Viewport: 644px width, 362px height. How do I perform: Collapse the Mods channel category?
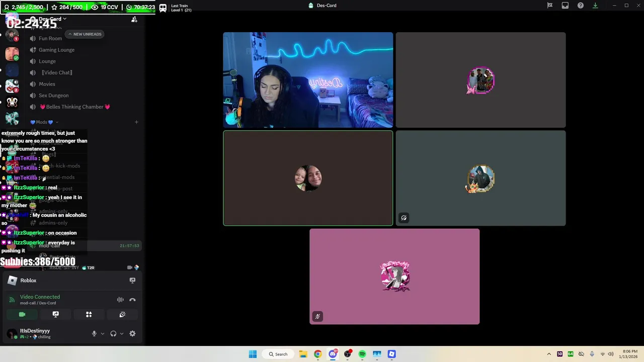[x=44, y=122]
